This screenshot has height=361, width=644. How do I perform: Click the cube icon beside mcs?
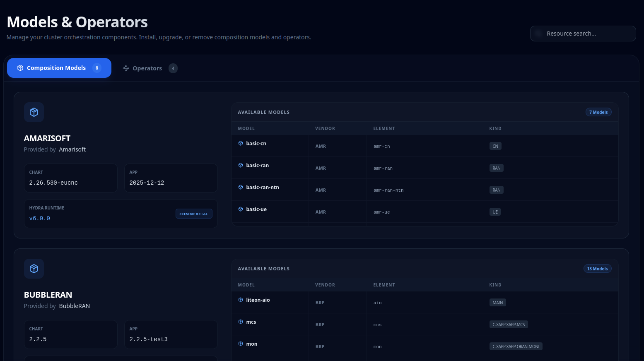click(x=241, y=322)
